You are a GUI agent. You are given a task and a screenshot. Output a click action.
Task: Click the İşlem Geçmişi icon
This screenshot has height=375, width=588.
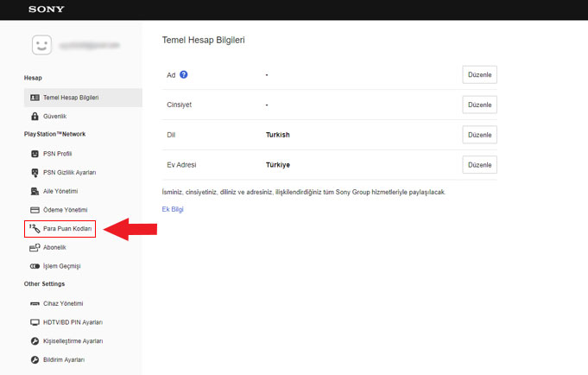[x=35, y=266]
